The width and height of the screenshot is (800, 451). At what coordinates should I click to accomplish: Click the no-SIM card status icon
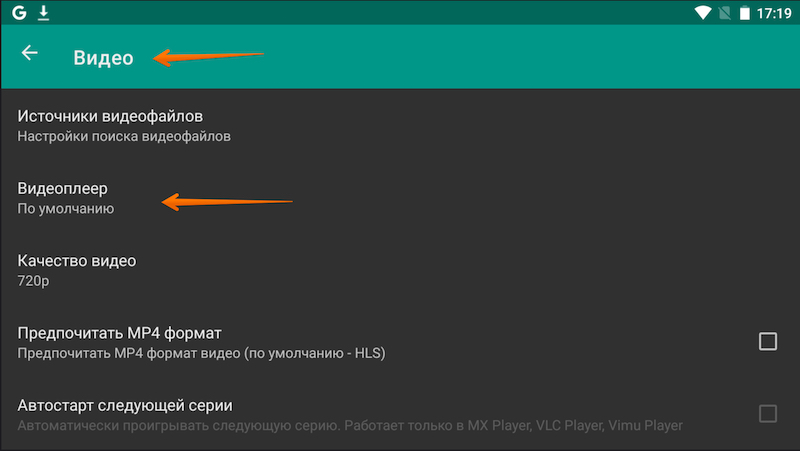click(725, 14)
